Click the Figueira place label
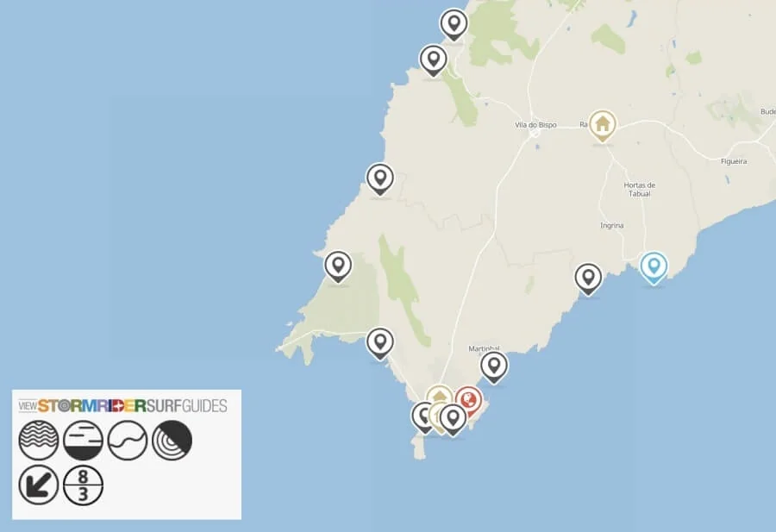Screen dimensions: 776x532 (x=733, y=160)
